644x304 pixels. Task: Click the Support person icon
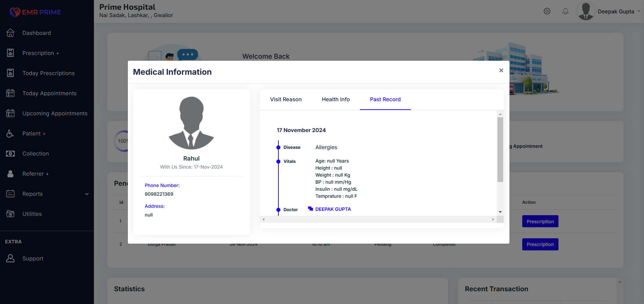tap(10, 258)
